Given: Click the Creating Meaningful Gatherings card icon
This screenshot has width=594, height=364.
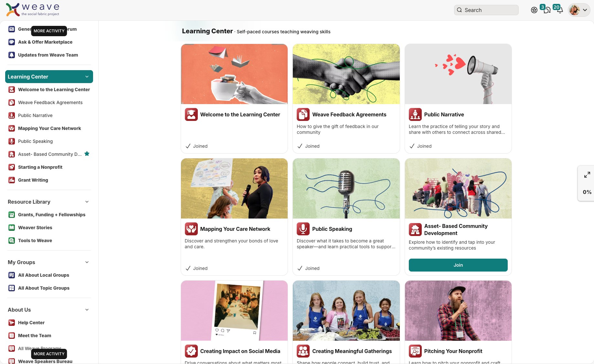Looking at the screenshot, I should point(303,351).
